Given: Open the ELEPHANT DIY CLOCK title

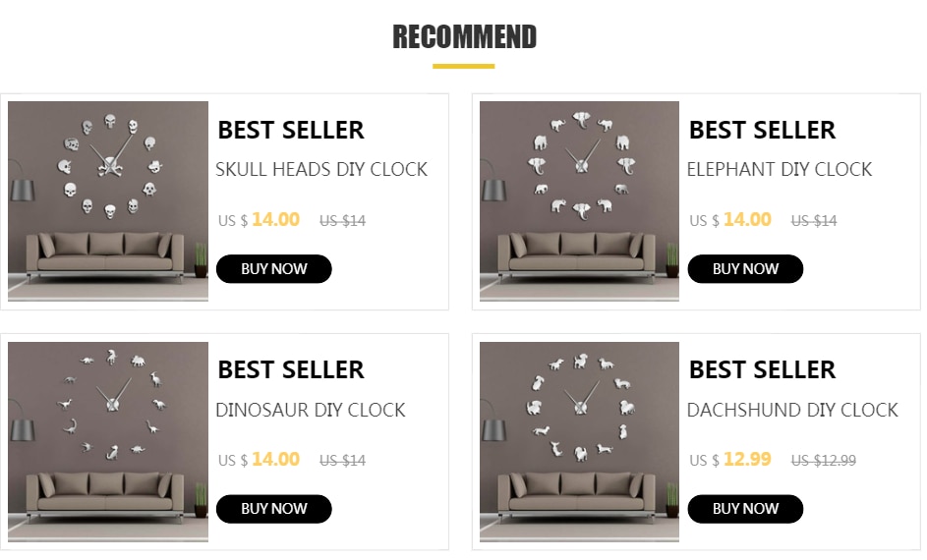Looking at the screenshot, I should click(x=780, y=170).
